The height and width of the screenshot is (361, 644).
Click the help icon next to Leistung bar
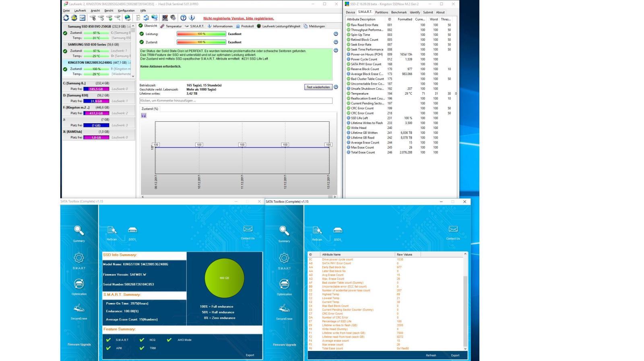tap(336, 34)
